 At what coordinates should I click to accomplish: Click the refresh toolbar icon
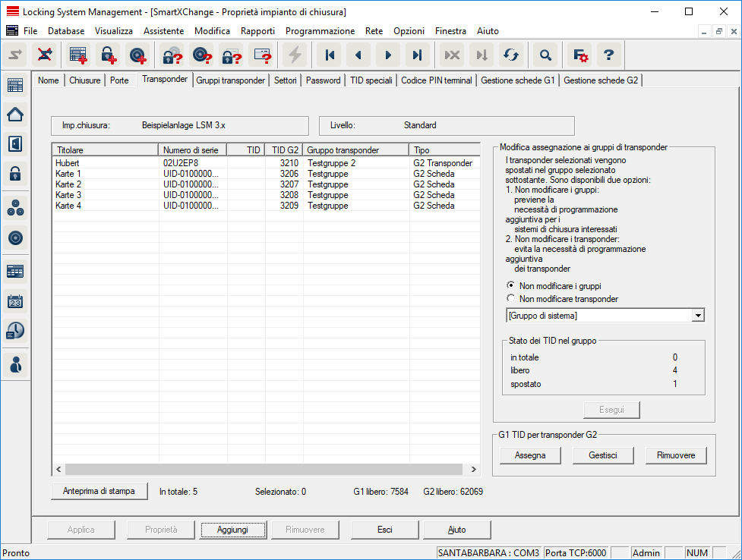click(x=510, y=55)
